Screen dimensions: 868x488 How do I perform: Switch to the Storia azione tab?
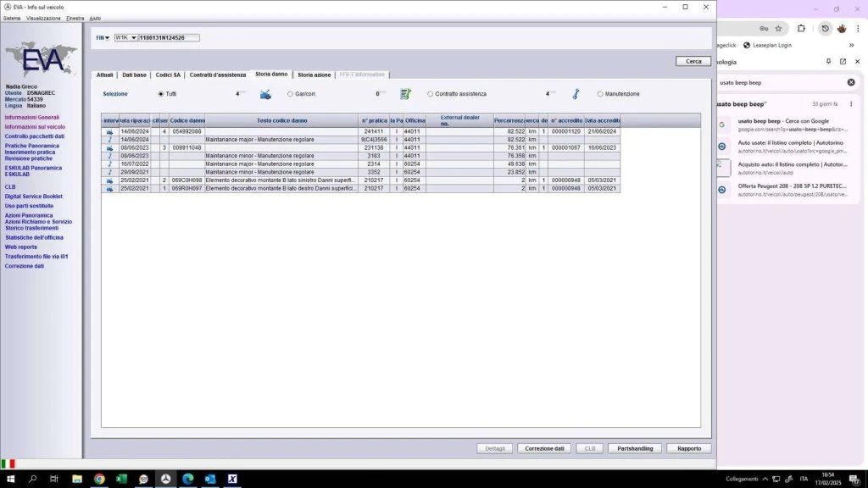click(x=314, y=75)
